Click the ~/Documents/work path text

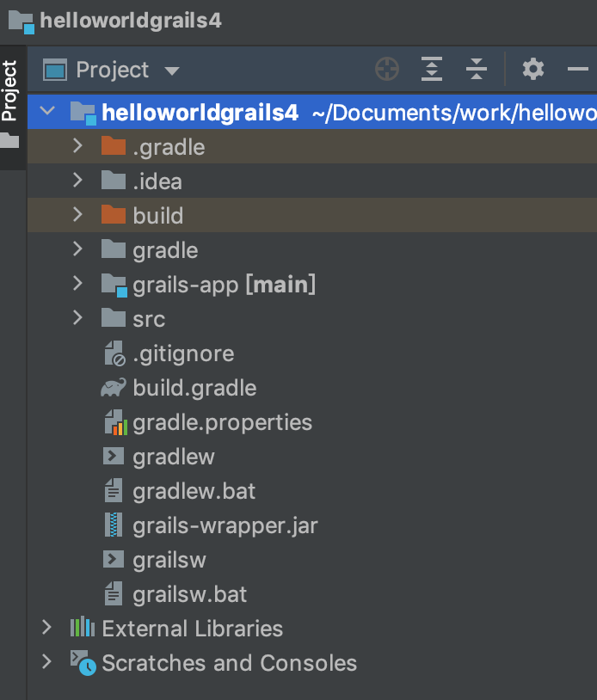click(x=454, y=113)
